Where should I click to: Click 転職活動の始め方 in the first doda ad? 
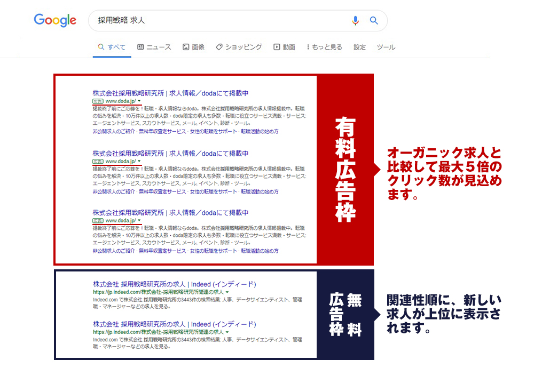tap(260, 131)
